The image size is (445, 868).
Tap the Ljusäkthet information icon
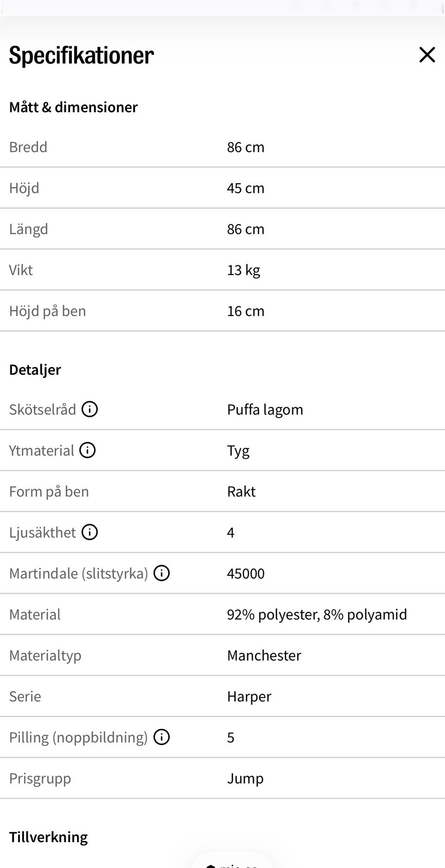click(x=89, y=532)
